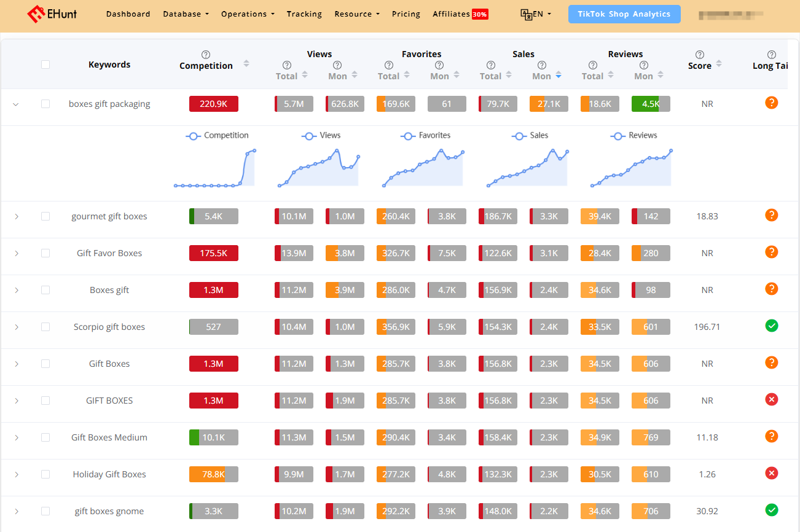The image size is (800, 532).
Task: Click the green check Long Tail icon for Scorpio gift boxes
Action: click(772, 326)
